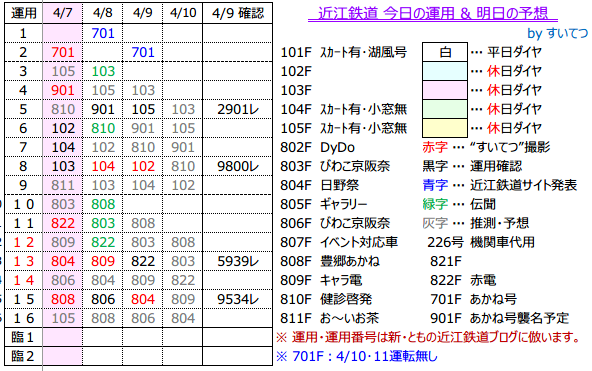Image resolution: width=592 pixels, height=371 pixels.
Task: Click the '810F 健診啓発' legend entry
Action: [x=326, y=299]
